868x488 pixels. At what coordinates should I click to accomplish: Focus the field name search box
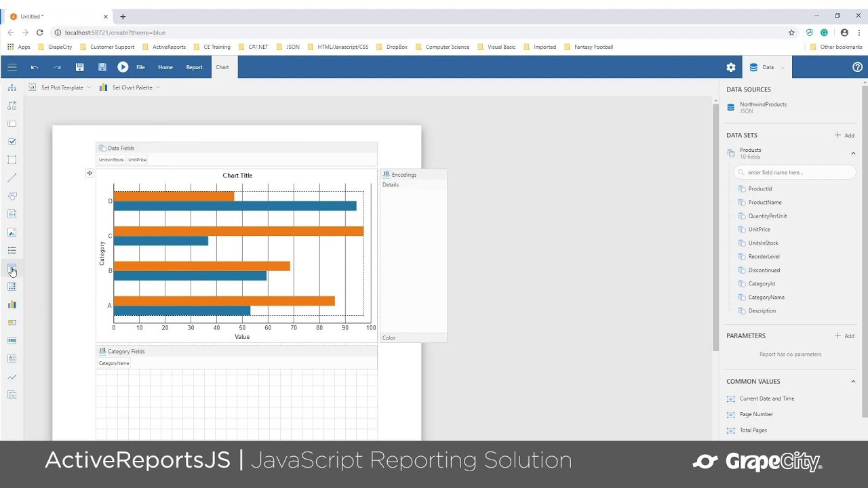pyautogui.click(x=795, y=173)
